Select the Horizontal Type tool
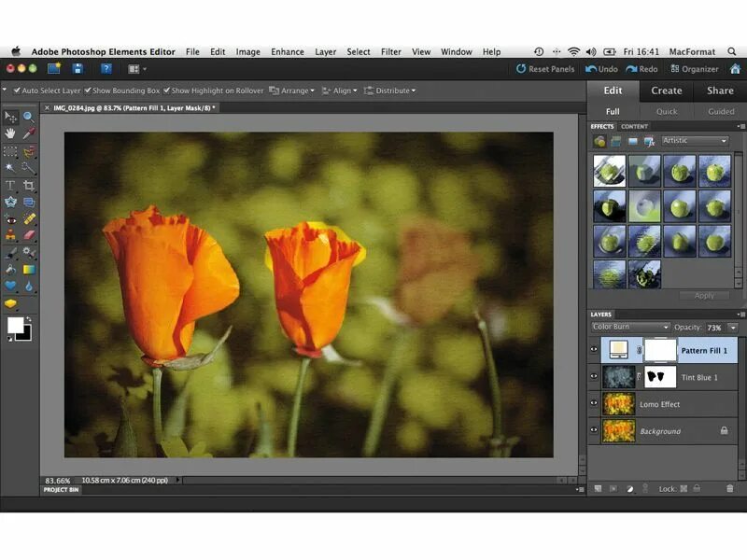This screenshot has height=560, width=747. click(10, 186)
